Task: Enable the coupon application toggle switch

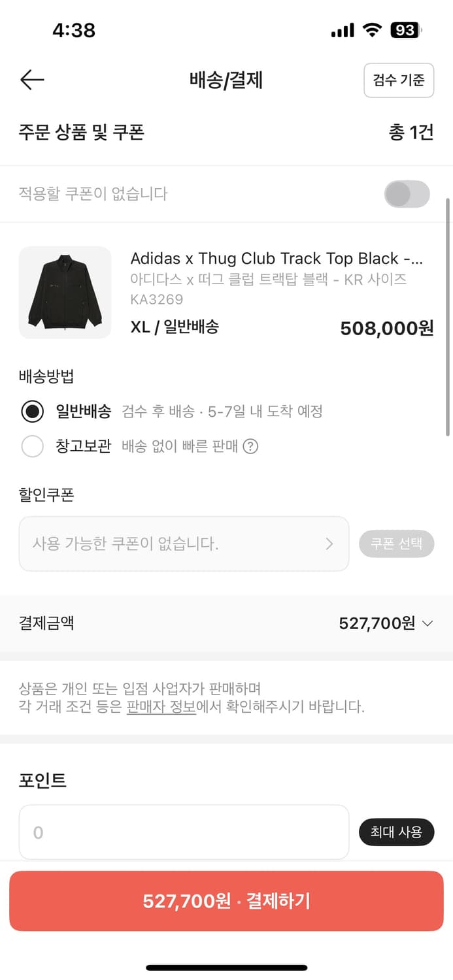Action: coord(407,194)
